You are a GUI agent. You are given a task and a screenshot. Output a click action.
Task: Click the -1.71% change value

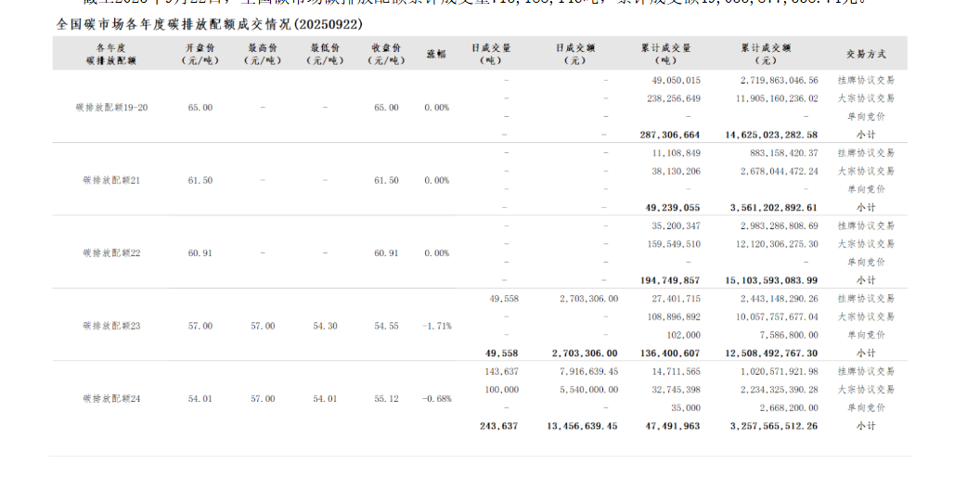(x=436, y=326)
